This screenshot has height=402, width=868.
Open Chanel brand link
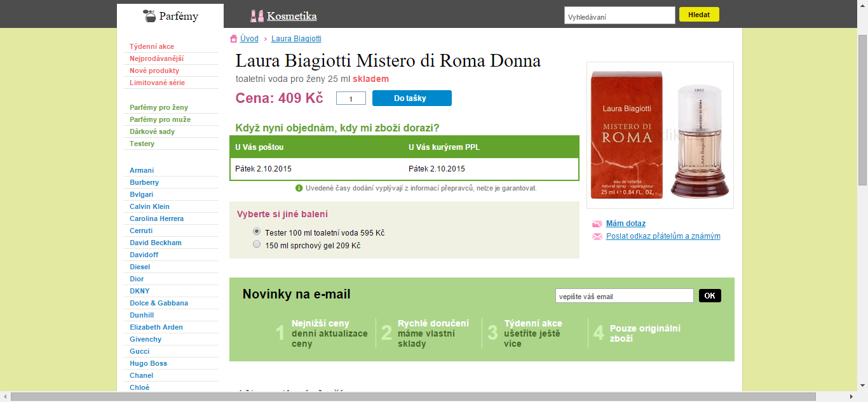pos(141,375)
